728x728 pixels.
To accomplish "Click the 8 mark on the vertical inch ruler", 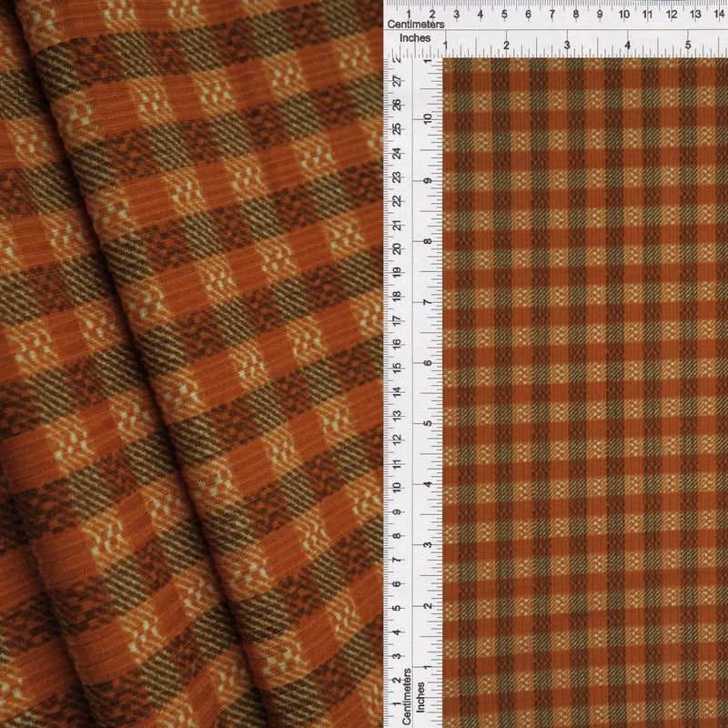I will tap(428, 241).
